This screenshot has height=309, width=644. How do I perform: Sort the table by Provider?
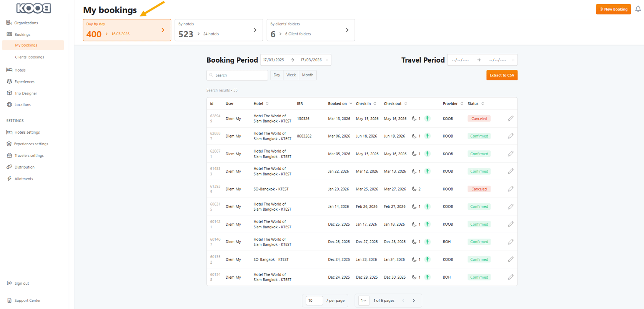[462, 104]
